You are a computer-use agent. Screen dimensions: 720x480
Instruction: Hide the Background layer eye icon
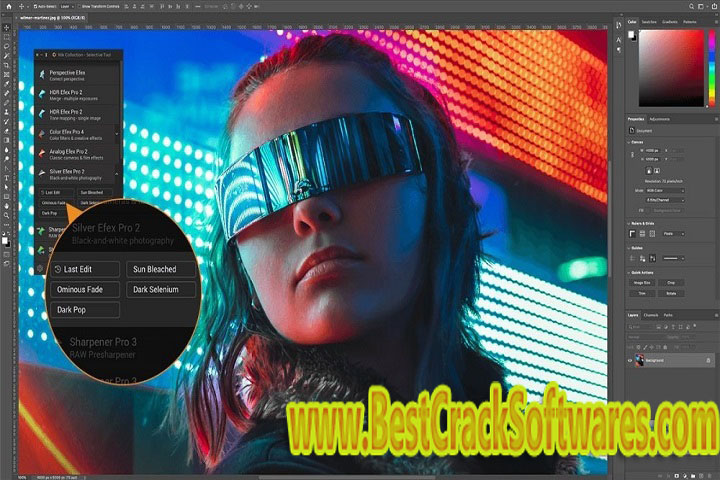point(630,361)
